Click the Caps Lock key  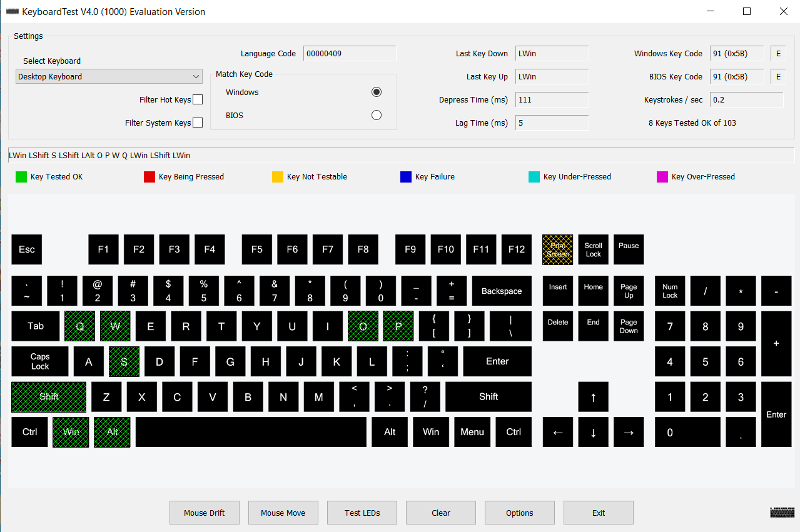pyautogui.click(x=39, y=361)
